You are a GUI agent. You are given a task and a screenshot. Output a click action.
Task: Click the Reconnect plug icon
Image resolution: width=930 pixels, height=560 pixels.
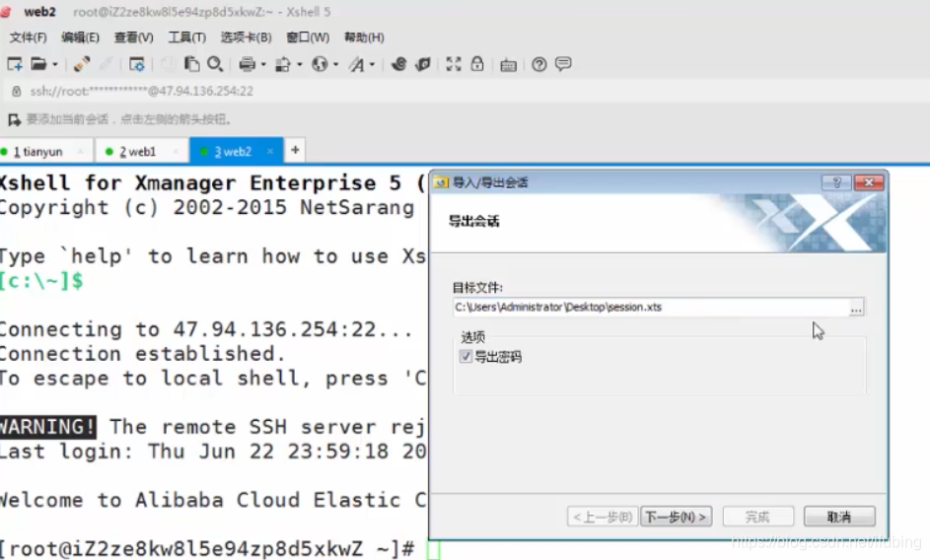coord(81,63)
